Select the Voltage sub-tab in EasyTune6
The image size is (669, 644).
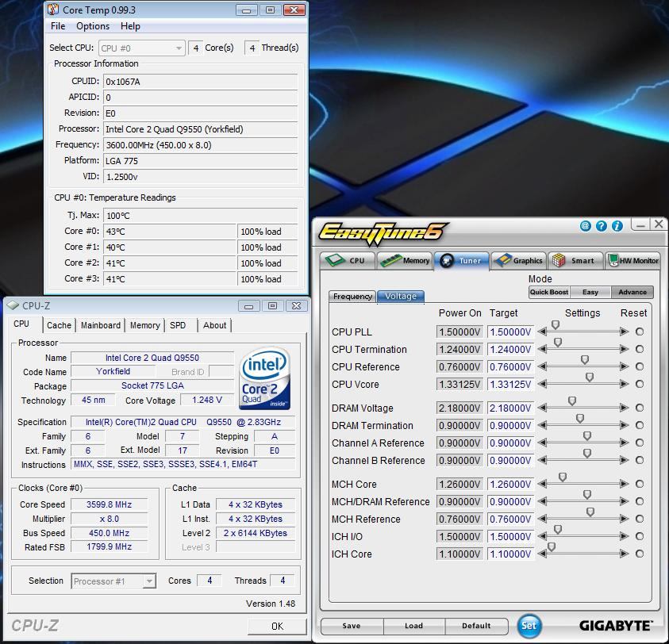(x=401, y=297)
